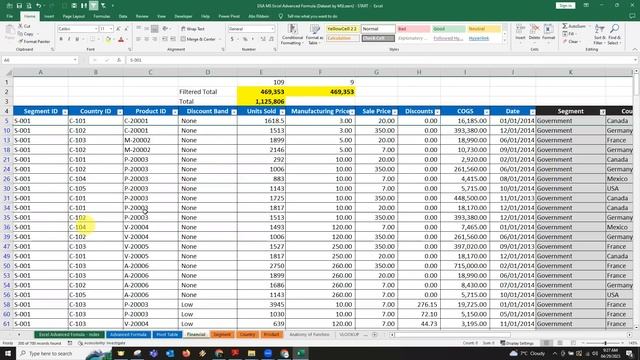Increase decimal places
The width and height of the screenshot is (640, 360).
click(x=263, y=39)
